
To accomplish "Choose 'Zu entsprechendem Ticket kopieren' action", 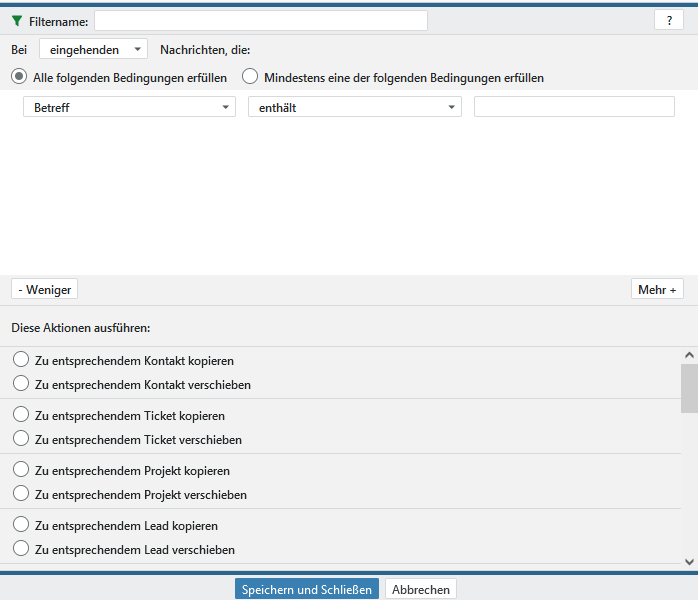I will coord(21,415).
